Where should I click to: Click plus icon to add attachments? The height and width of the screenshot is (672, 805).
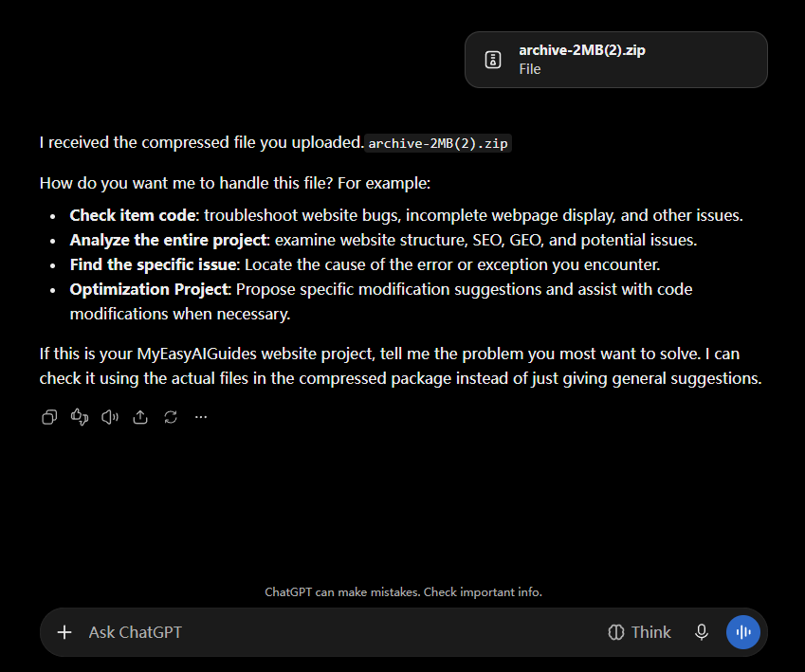point(64,632)
